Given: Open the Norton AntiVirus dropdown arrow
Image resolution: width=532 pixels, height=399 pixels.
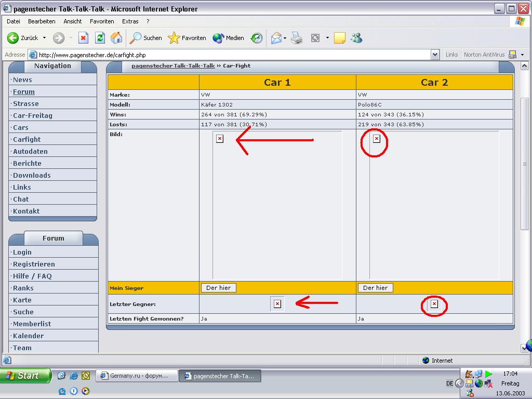Looking at the screenshot, I should [x=523, y=55].
